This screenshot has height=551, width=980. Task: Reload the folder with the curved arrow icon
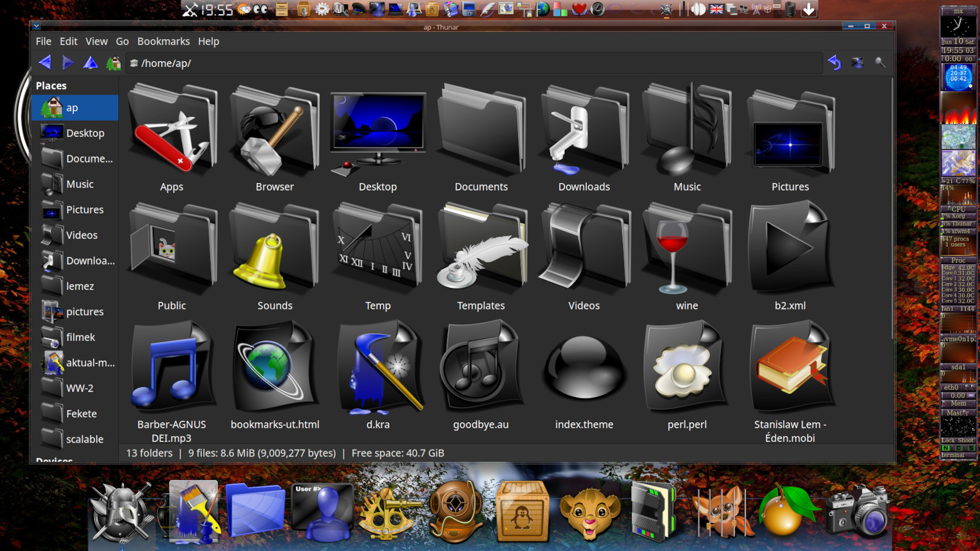click(835, 62)
